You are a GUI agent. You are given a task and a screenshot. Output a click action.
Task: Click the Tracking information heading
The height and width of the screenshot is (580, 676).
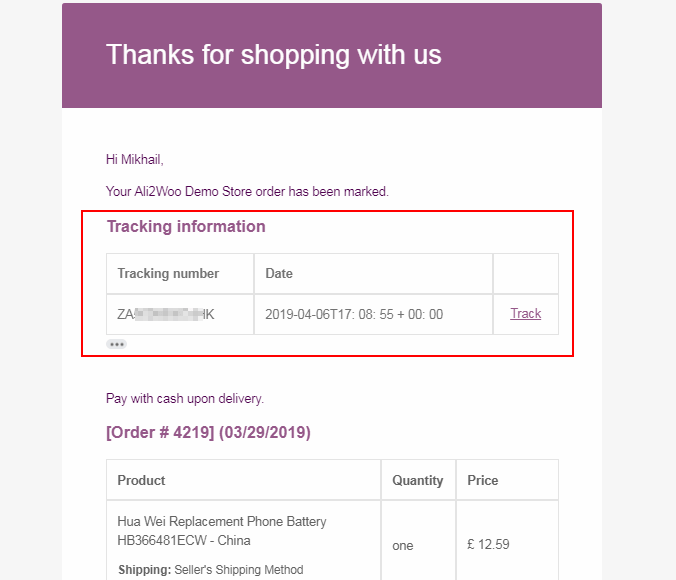186,227
